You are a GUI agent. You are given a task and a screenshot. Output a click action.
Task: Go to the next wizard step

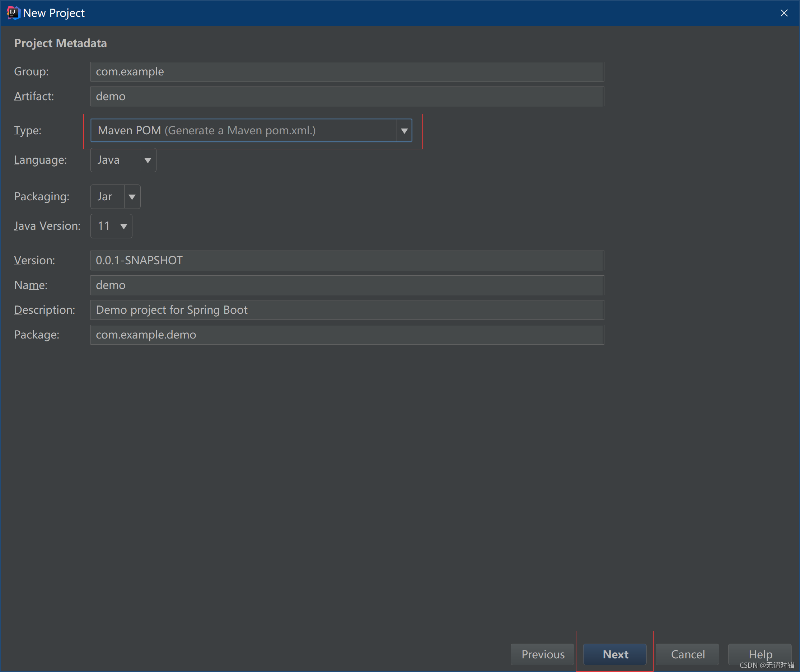(615, 654)
